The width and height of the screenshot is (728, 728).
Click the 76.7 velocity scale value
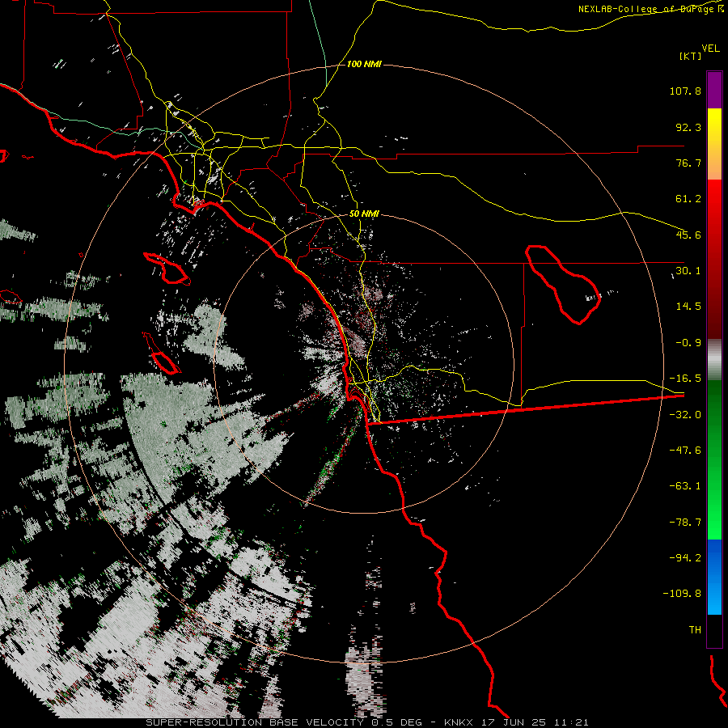688,163
